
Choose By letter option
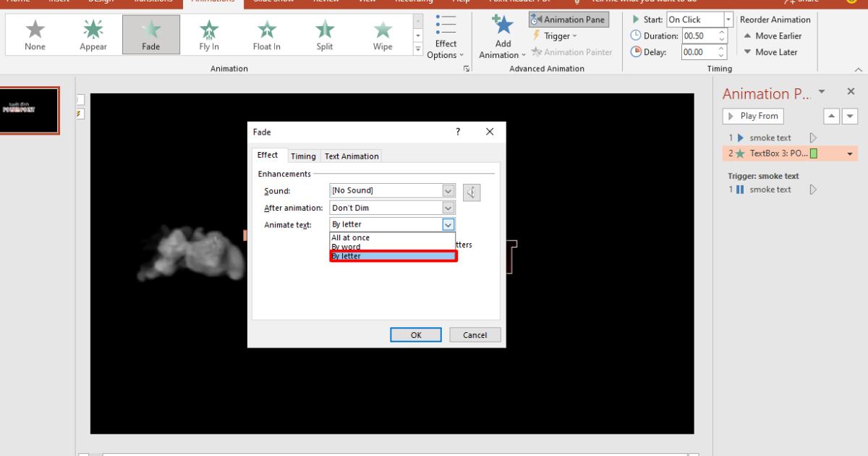(393, 256)
